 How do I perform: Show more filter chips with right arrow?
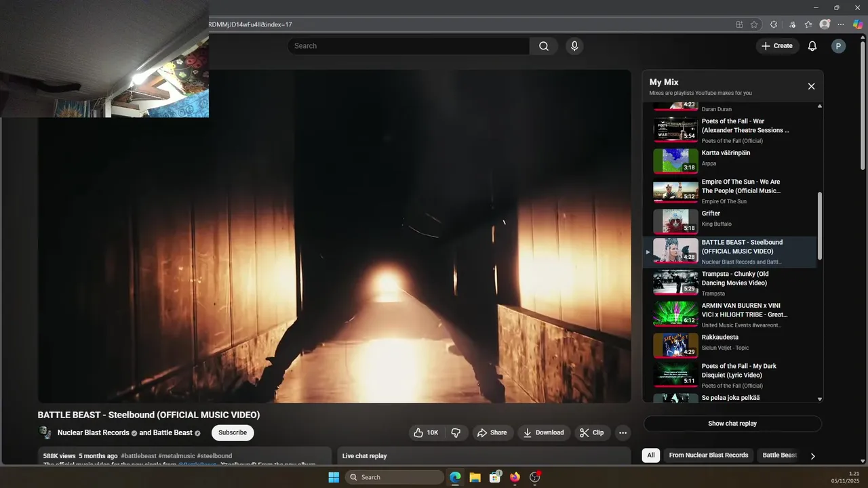point(812,456)
